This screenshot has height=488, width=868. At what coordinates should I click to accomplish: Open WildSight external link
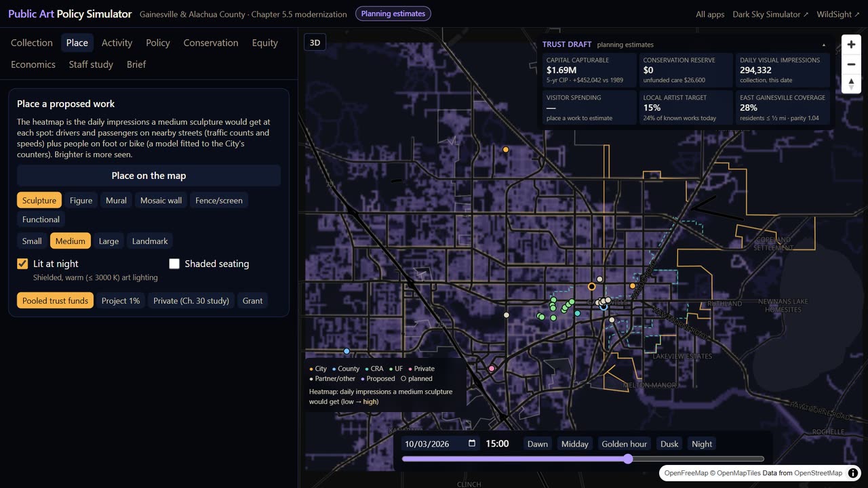pos(838,14)
